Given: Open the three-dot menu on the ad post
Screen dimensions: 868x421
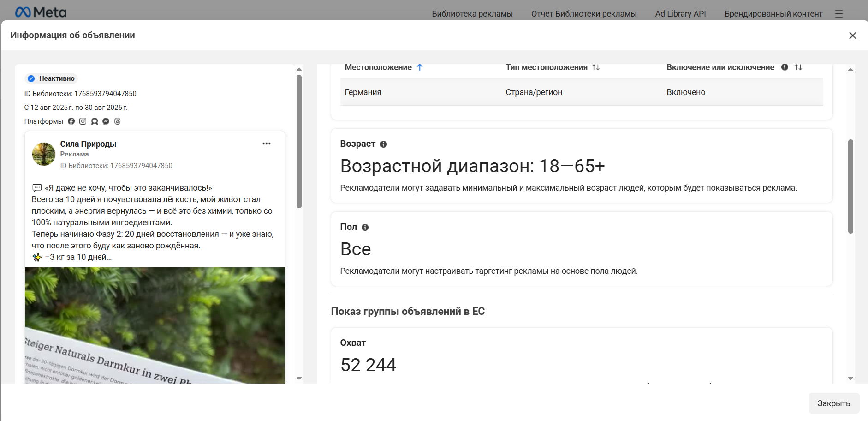Looking at the screenshot, I should click(267, 144).
